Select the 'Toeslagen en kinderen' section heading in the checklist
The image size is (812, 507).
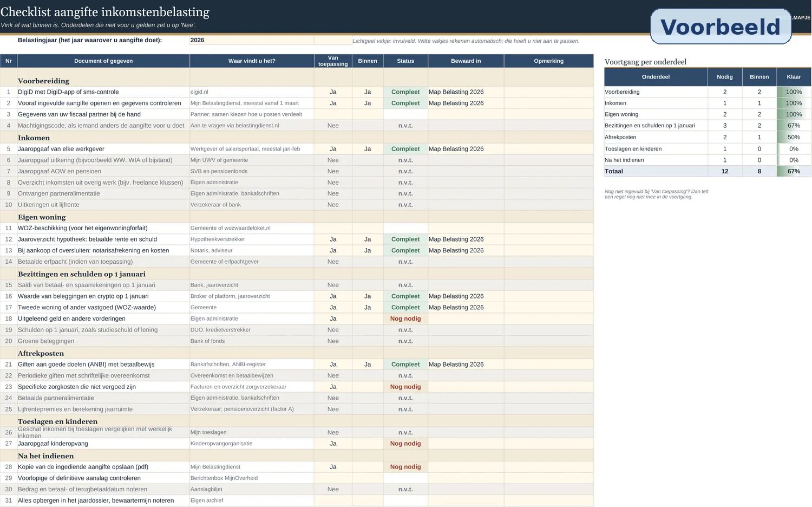[58, 421]
